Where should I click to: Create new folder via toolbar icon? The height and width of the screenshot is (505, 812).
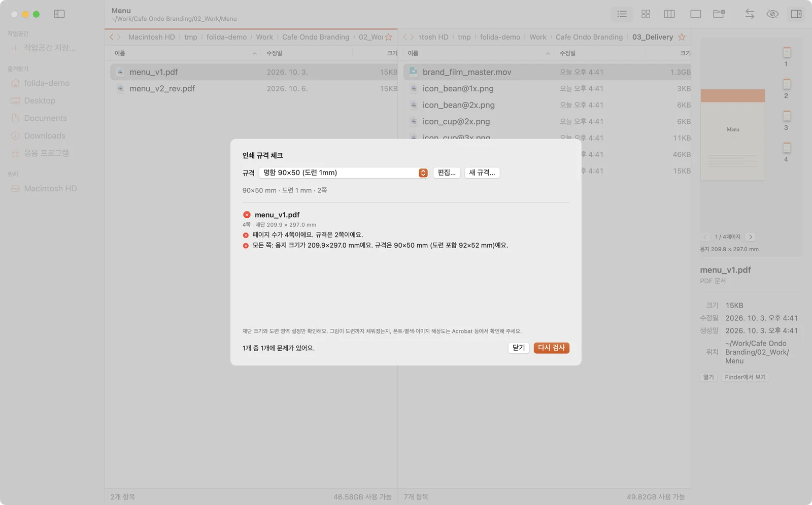(719, 14)
